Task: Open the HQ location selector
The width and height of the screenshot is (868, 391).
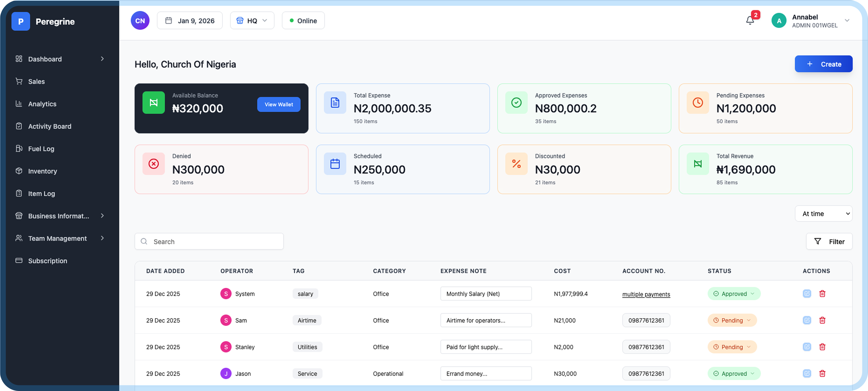Action: (252, 20)
